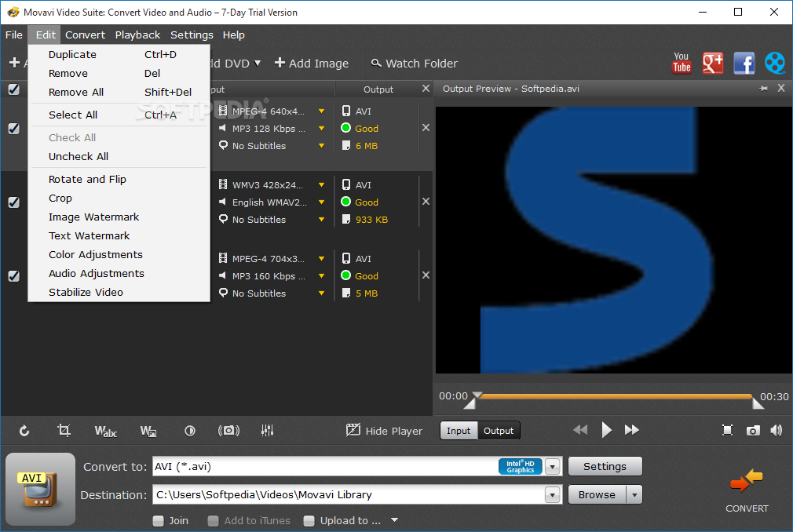The height and width of the screenshot is (532, 793).
Task: Click the AVI format TV icon
Action: [41, 489]
